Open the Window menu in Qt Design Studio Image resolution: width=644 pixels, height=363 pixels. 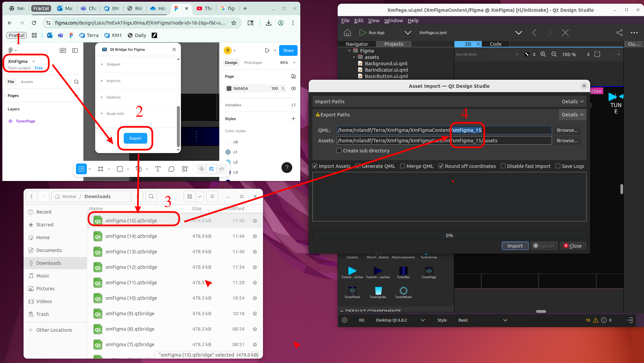[x=393, y=21]
